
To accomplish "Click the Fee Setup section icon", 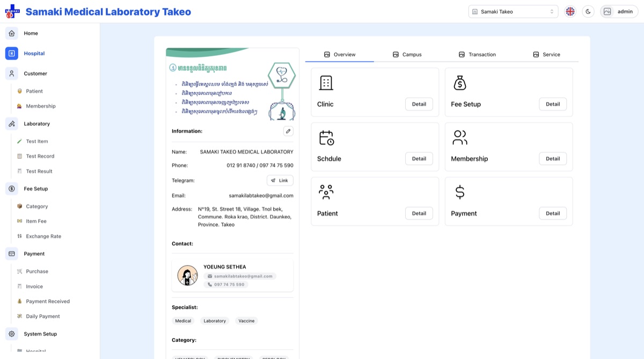I will tap(12, 188).
